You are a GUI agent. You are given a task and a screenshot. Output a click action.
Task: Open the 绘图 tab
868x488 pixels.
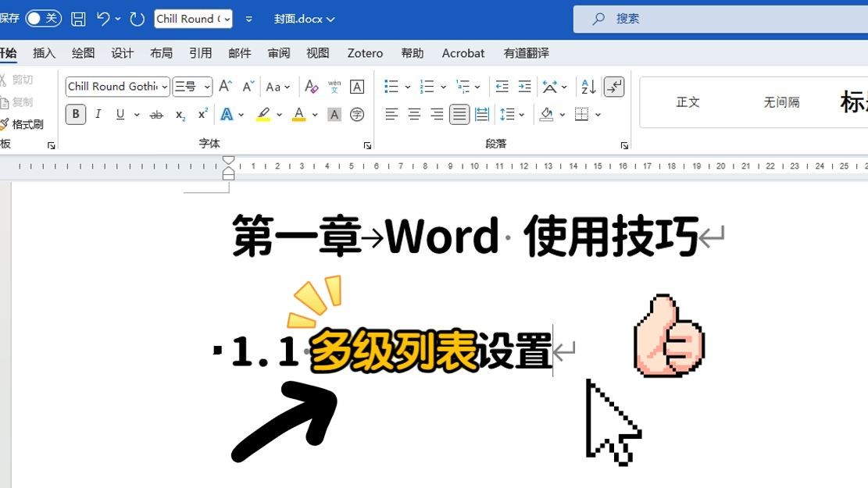[x=83, y=53]
